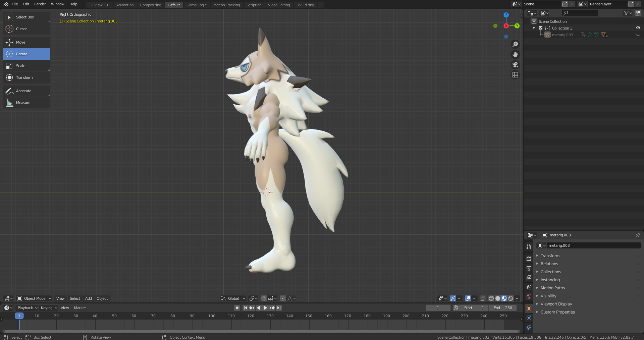Select the Measure tool
644x340 pixels.
coord(26,103)
